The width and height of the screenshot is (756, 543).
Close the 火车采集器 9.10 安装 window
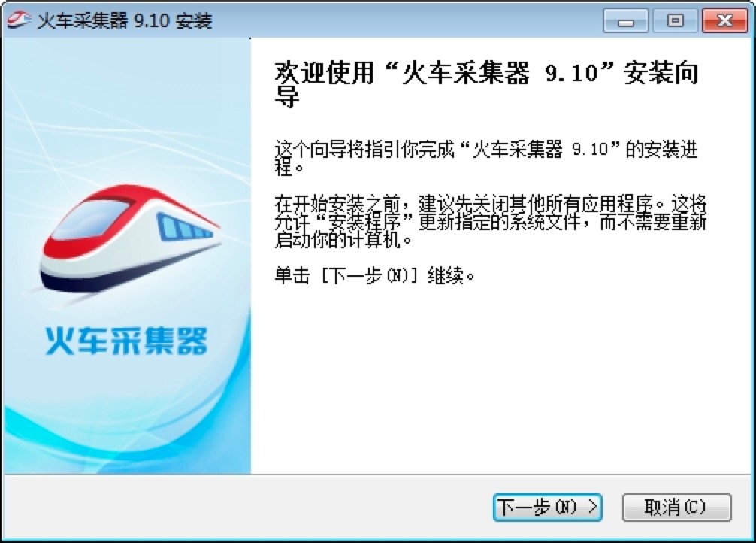pyautogui.click(x=724, y=21)
